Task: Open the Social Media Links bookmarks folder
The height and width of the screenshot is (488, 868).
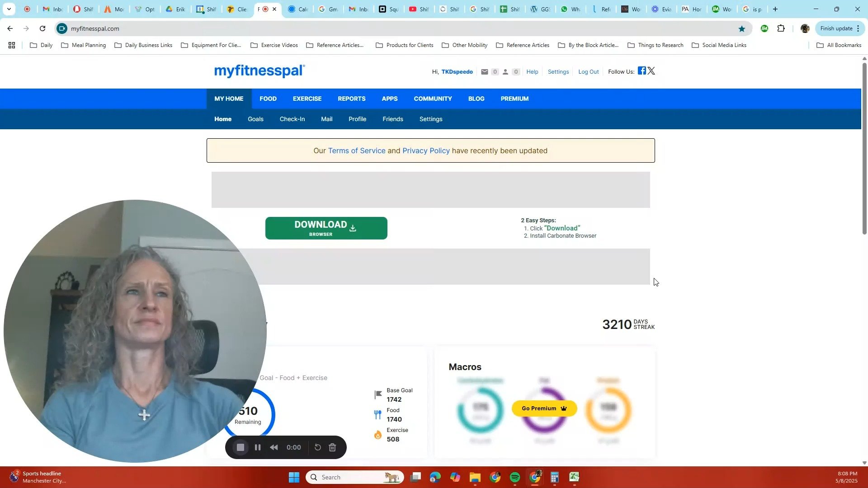Action: coord(719,45)
